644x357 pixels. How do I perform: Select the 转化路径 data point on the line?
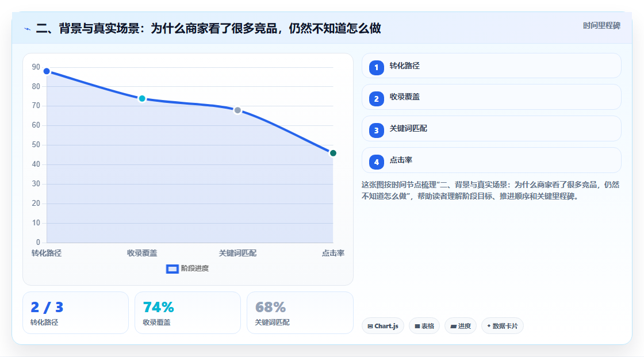click(x=47, y=71)
